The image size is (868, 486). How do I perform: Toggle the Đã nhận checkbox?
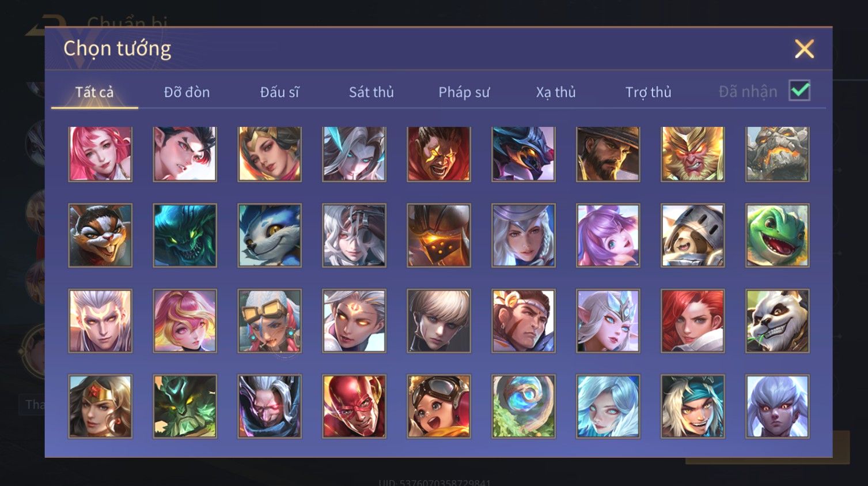[799, 91]
